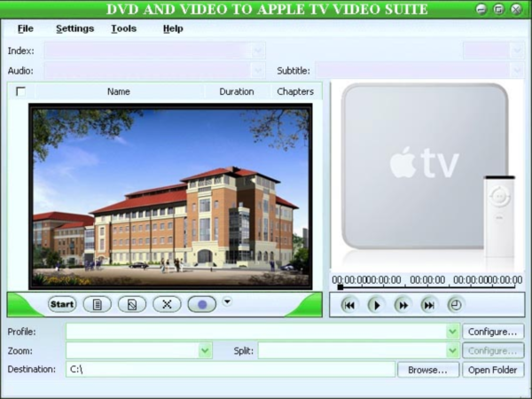The height and width of the screenshot is (399, 532).
Task: Open the Tools menu
Action: pyautogui.click(x=124, y=28)
